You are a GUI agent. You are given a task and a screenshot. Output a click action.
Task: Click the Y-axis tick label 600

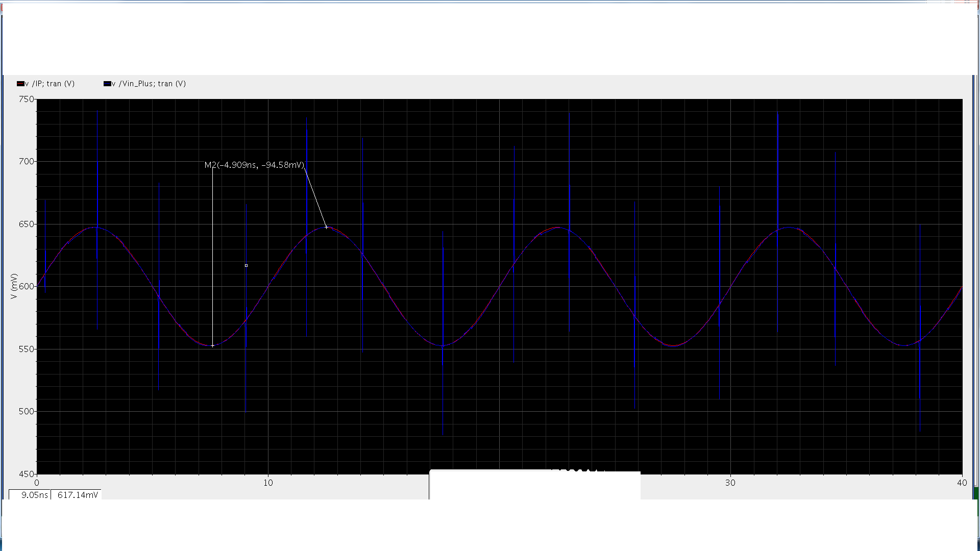pos(27,286)
